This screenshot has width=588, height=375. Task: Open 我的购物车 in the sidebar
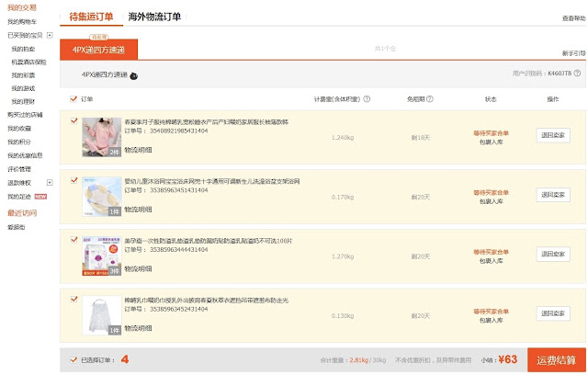22,22
